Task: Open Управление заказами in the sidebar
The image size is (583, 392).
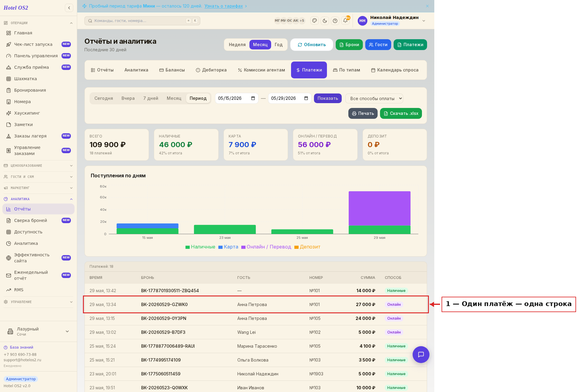Action: (x=38, y=150)
